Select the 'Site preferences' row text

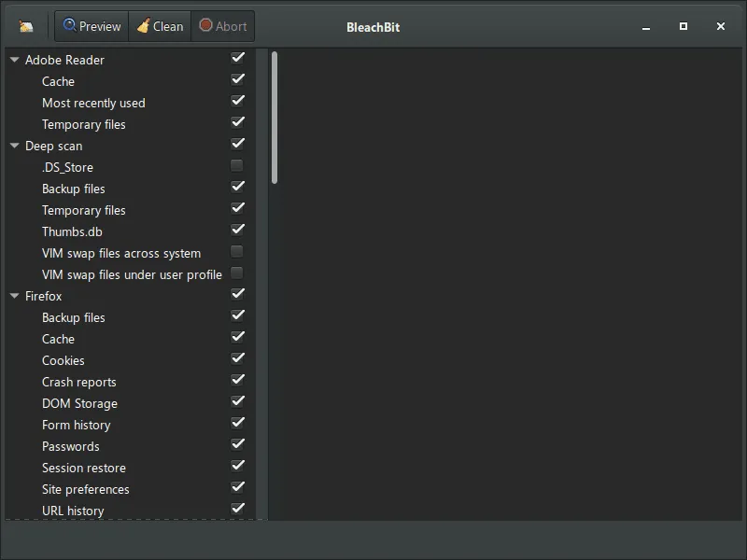pyautogui.click(x=85, y=489)
